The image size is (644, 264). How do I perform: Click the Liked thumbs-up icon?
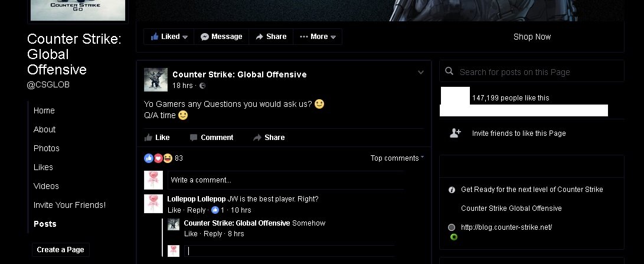point(155,37)
